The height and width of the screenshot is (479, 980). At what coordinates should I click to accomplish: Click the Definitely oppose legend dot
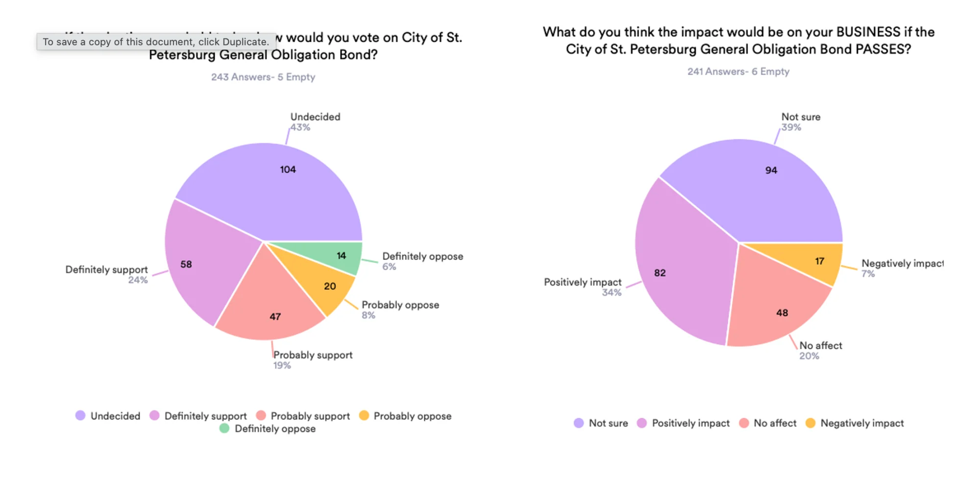pos(224,429)
